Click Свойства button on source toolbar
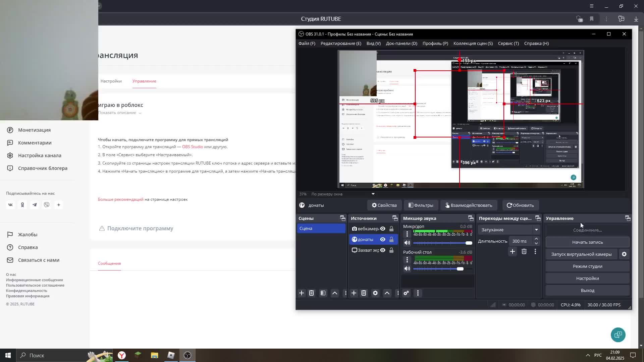Image resolution: width=644 pixels, height=362 pixels. (x=384, y=205)
